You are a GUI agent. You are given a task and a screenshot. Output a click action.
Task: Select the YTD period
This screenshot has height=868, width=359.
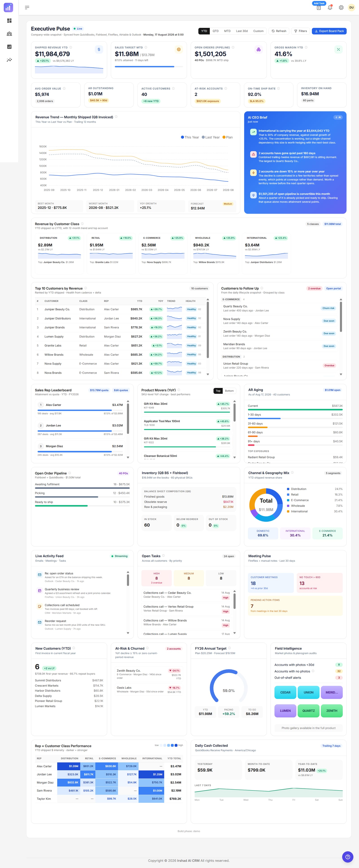tap(204, 31)
